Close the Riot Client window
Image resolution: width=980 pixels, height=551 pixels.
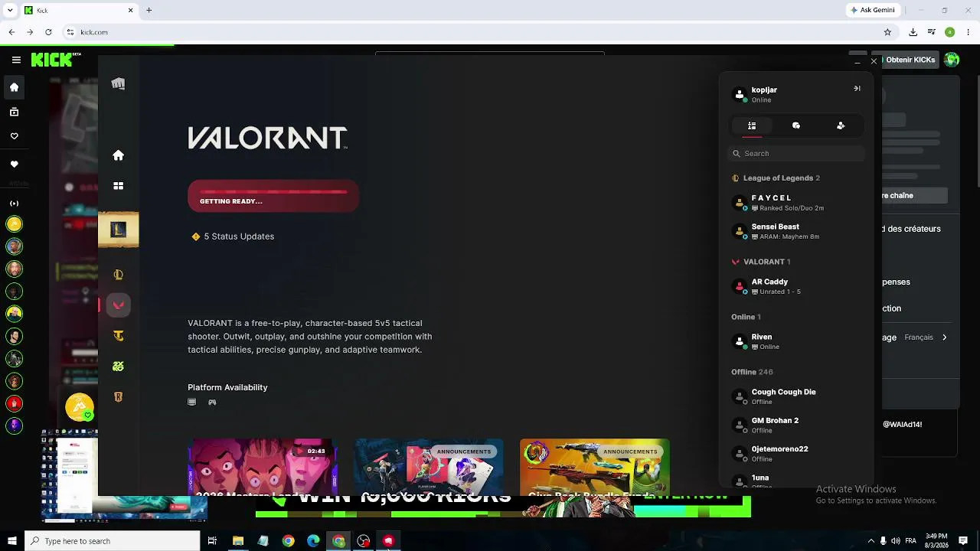[x=874, y=60]
